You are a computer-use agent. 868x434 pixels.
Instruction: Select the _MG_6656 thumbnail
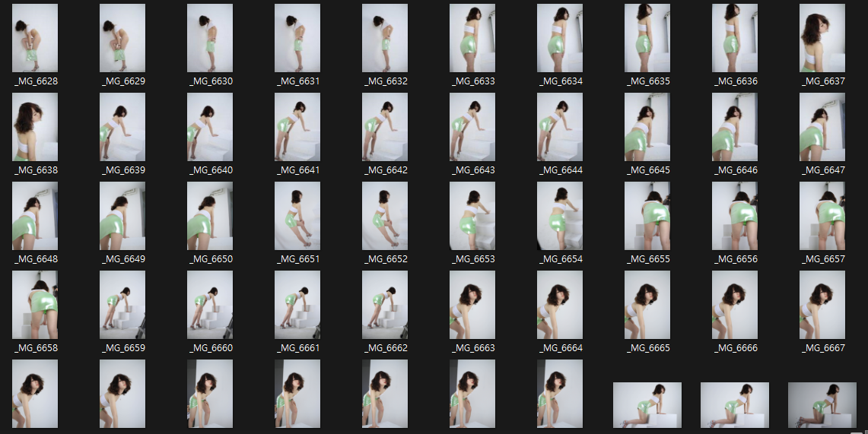click(x=735, y=216)
